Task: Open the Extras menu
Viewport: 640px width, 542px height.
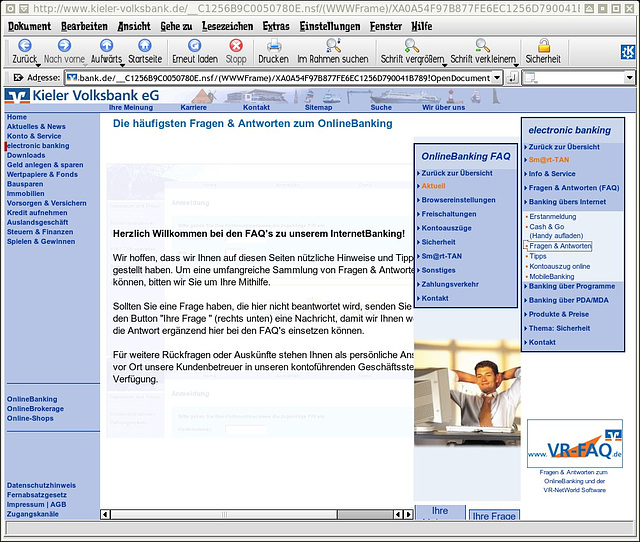Action: coord(276,27)
